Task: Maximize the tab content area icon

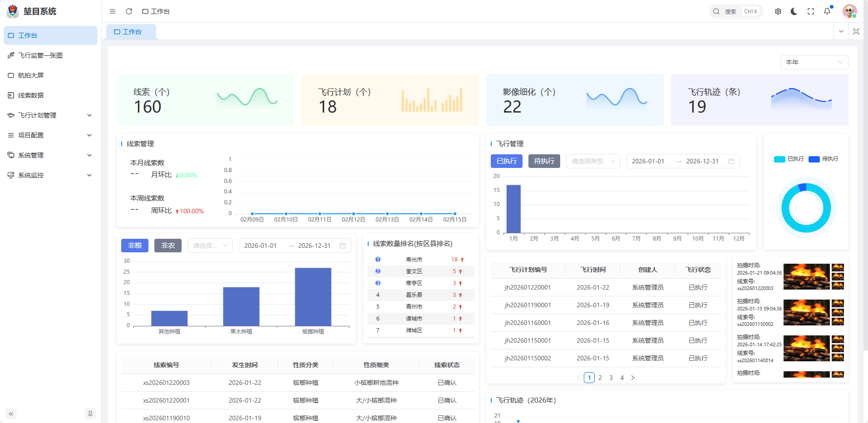Action: [x=856, y=31]
